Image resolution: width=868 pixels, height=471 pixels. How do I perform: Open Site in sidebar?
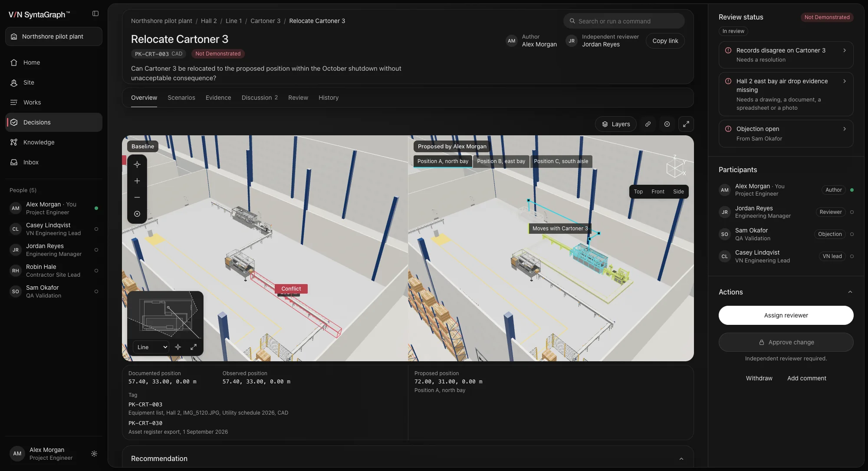coord(54,82)
